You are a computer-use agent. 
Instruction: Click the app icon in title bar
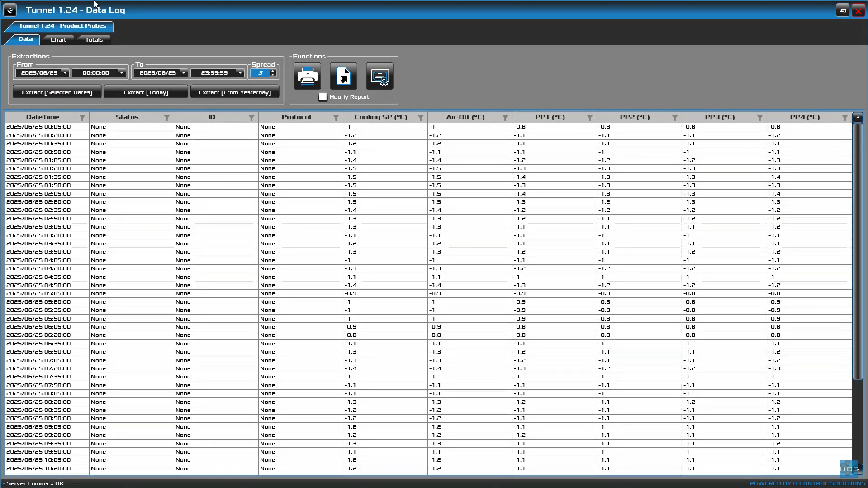coord(10,10)
